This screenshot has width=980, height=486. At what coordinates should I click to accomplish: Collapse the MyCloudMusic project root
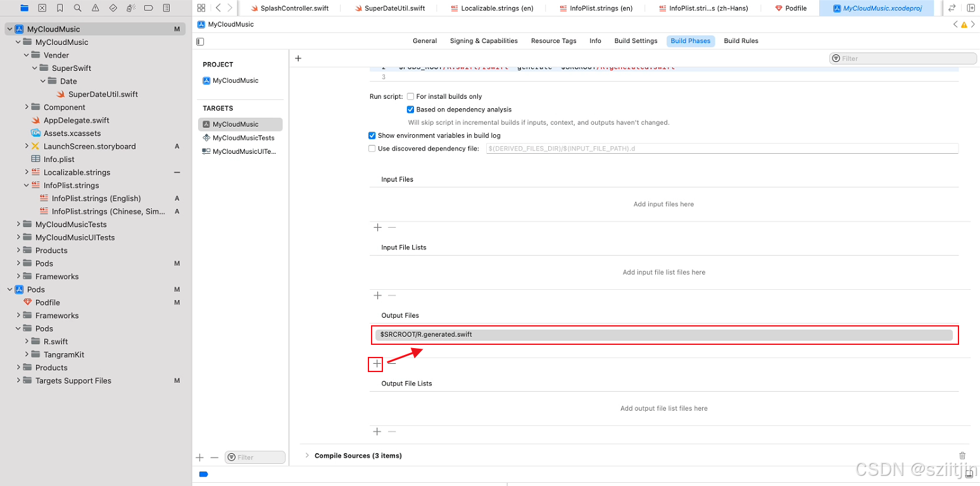click(9, 29)
